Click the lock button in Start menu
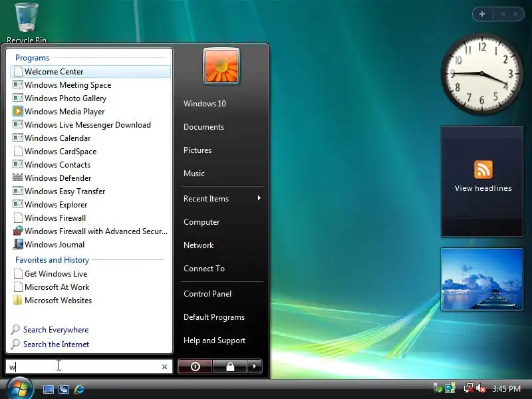Screen dimensions: 532x399 pyautogui.click(x=230, y=366)
